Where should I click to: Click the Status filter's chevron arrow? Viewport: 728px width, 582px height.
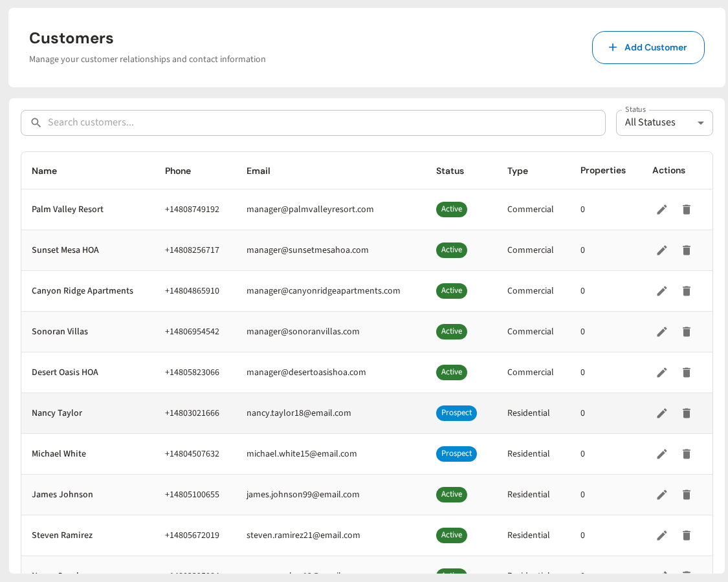[x=700, y=122]
